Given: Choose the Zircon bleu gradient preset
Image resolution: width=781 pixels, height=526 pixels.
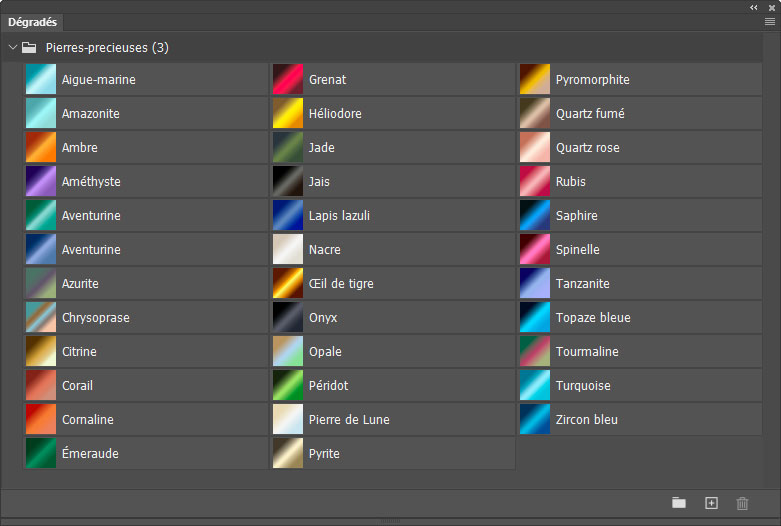Looking at the screenshot, I should pyautogui.click(x=535, y=420).
